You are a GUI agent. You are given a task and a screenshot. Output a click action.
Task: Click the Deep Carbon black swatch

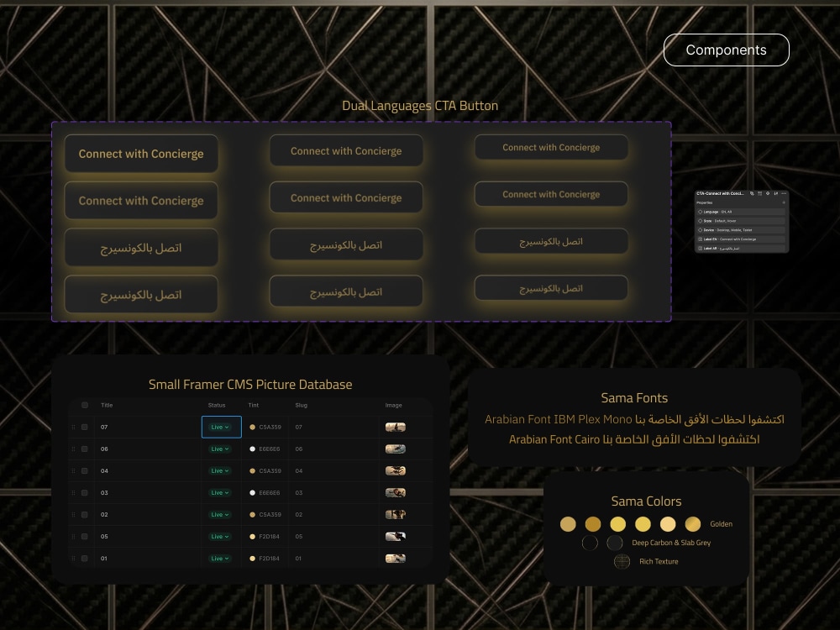pos(590,543)
